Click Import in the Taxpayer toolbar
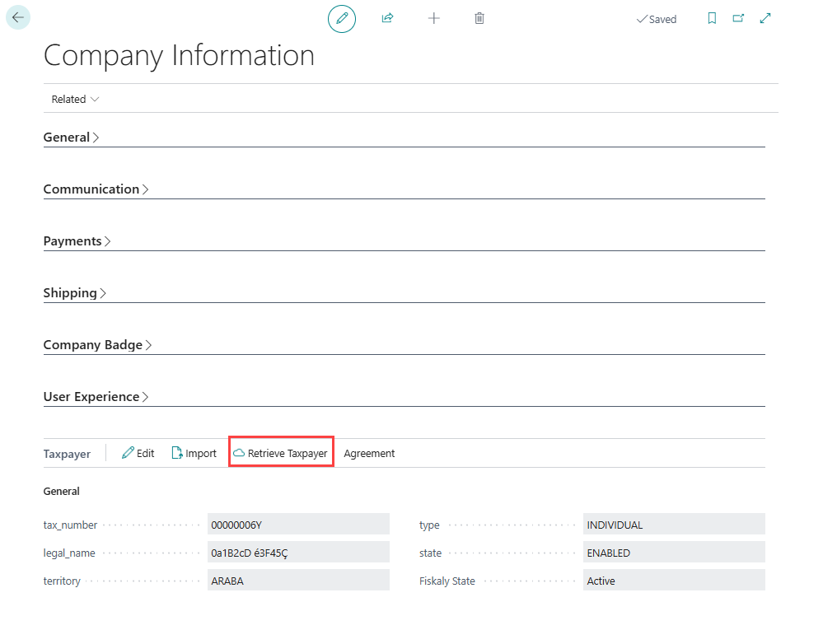 pos(194,453)
